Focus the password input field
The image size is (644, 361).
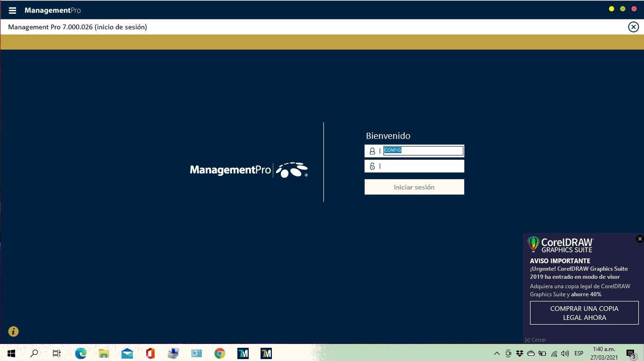(421, 166)
